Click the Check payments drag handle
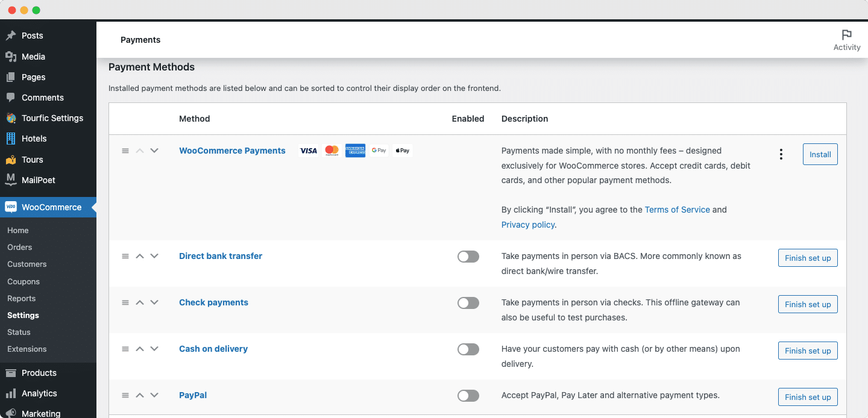Screen dimensions: 868x418 125,302
